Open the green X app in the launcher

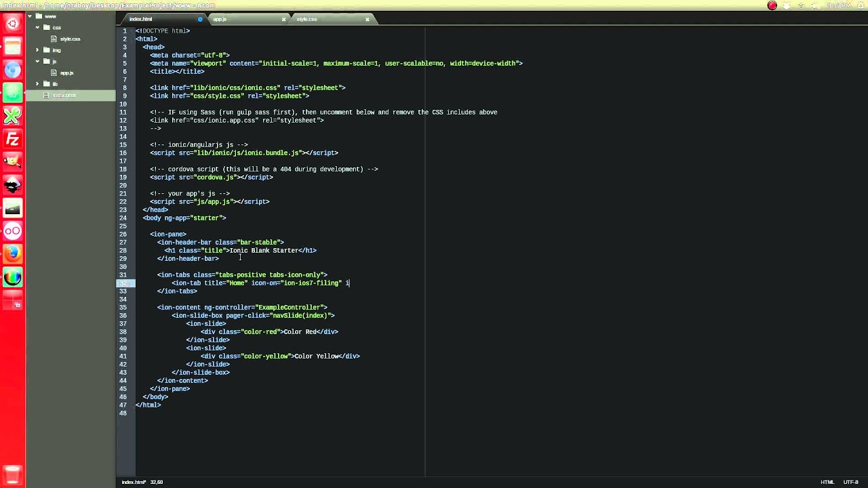click(12, 116)
